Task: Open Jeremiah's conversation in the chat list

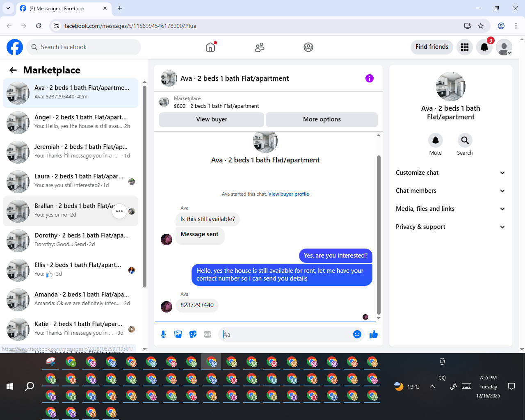Action: pos(71,152)
